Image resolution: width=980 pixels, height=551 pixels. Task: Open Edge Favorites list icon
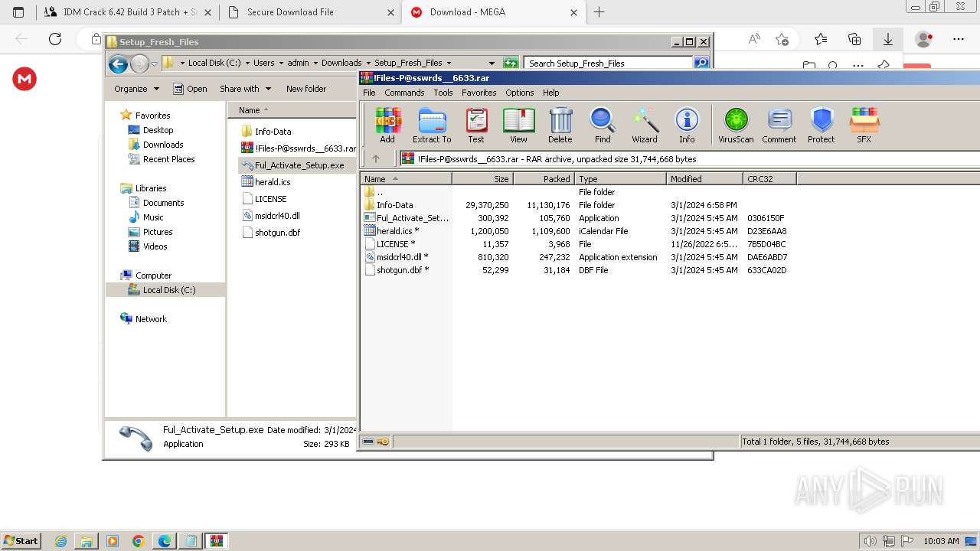click(x=821, y=39)
